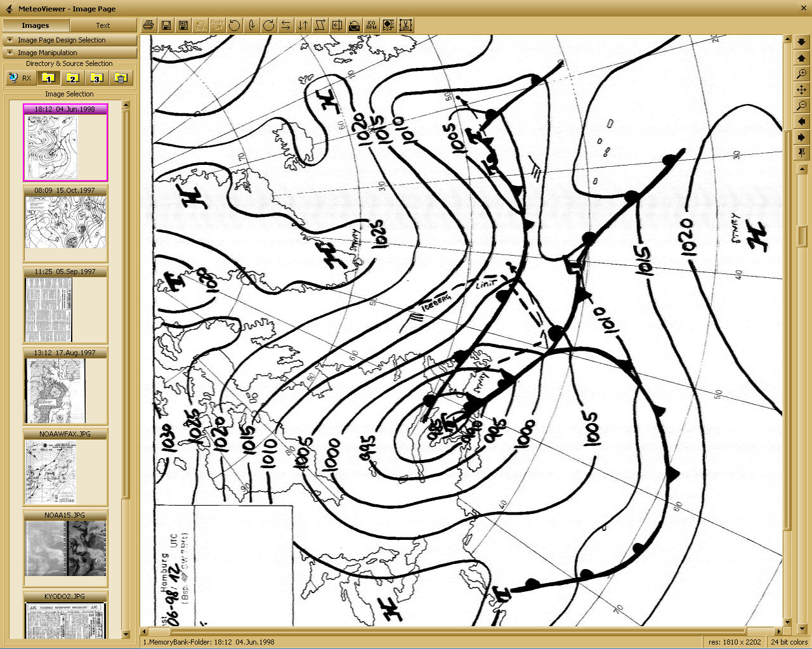Switch to memory bank folder 2

[72, 78]
